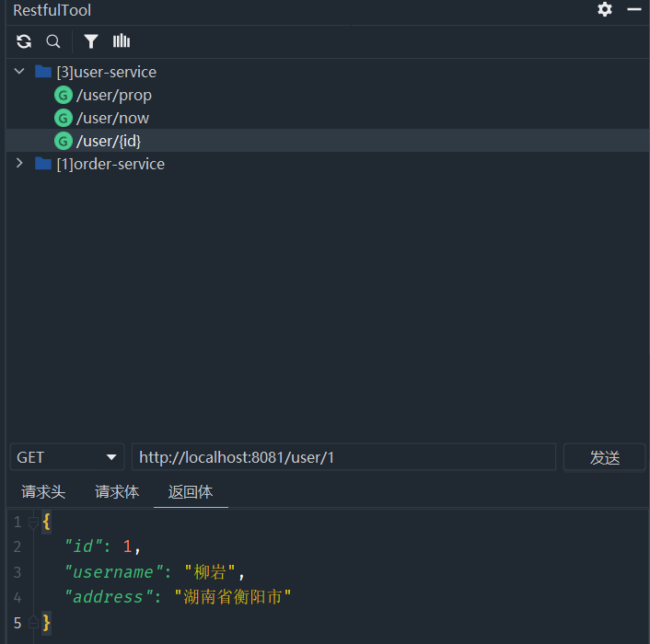Image resolution: width=650 pixels, height=644 pixels.
Task: Click into the localhost:8081 URL field
Action: coord(343,457)
